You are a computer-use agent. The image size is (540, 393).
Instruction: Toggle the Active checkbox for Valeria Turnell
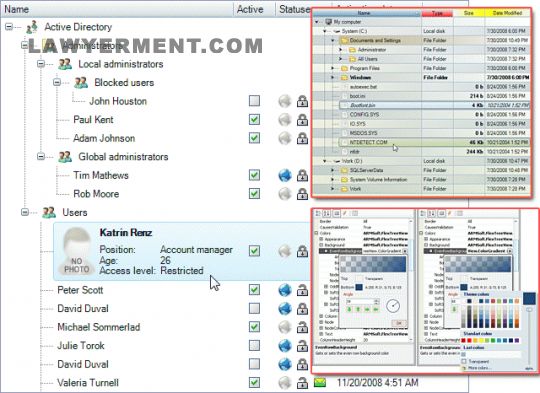pyautogui.click(x=255, y=382)
